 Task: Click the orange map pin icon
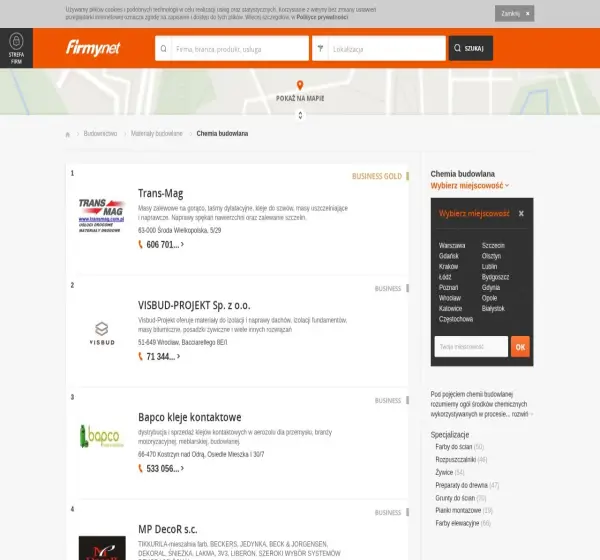click(x=300, y=85)
